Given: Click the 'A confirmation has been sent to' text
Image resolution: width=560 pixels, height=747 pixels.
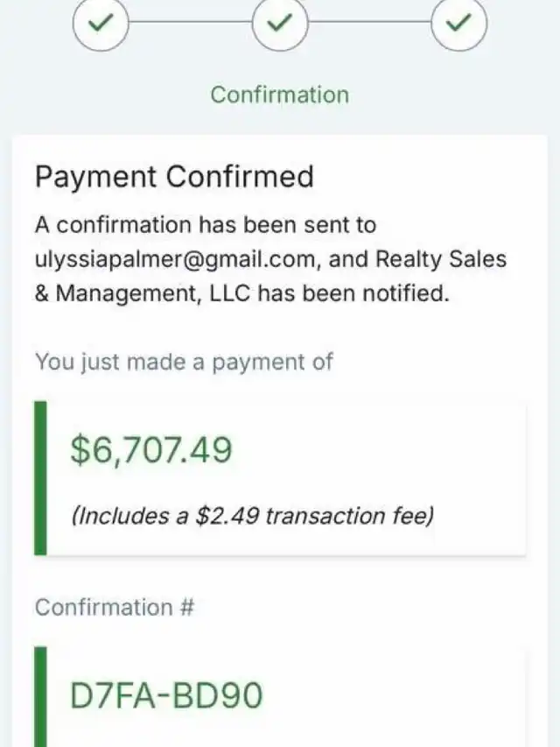Looking at the screenshot, I should pos(206,225).
